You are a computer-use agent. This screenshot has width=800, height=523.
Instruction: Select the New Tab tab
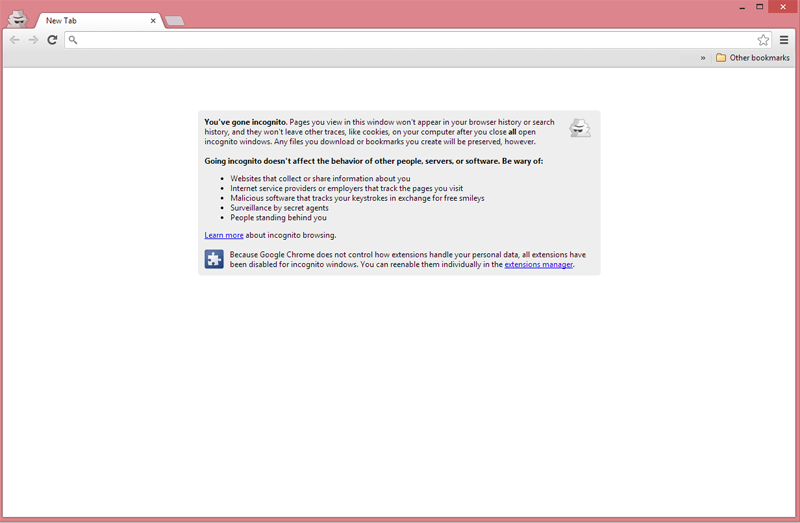(x=97, y=21)
